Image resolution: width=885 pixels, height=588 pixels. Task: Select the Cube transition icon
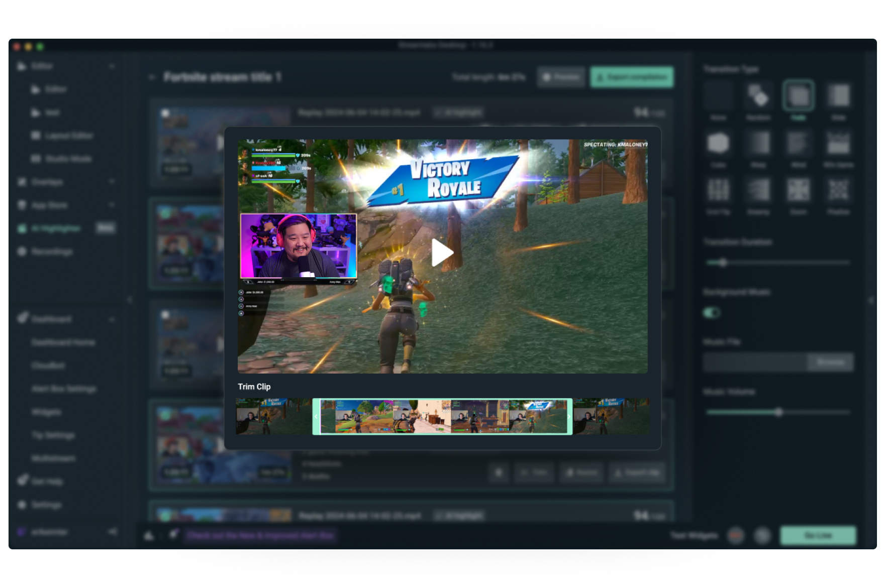pyautogui.click(x=718, y=143)
